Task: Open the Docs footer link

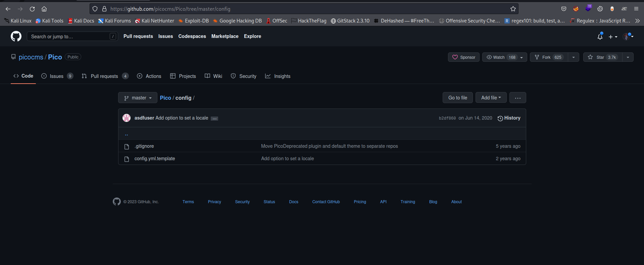Action: [x=294, y=202]
